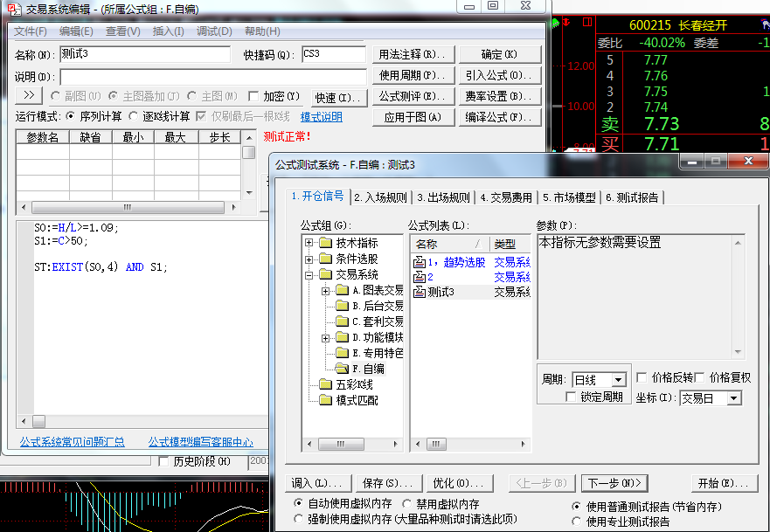Click the D.功能模块 folder icon
Viewport: 770px width, 532px height.
[342, 337]
